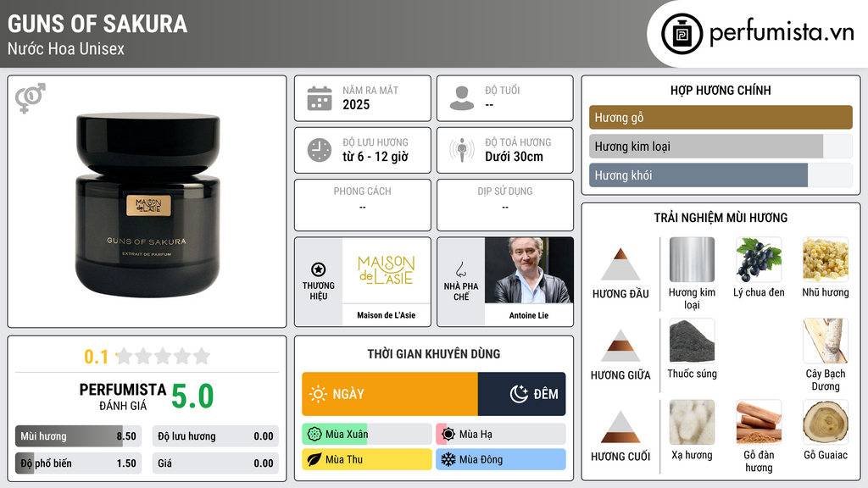Click the Perfumista đánh giá label
The height and width of the screenshot is (488, 868).
point(123,396)
